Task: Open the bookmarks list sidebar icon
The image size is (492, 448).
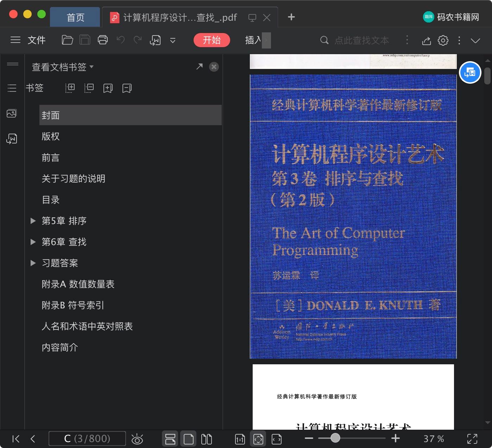Action: [x=12, y=88]
